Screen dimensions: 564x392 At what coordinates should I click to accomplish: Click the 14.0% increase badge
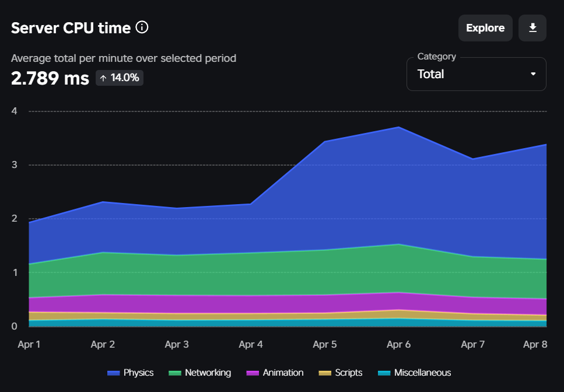120,78
